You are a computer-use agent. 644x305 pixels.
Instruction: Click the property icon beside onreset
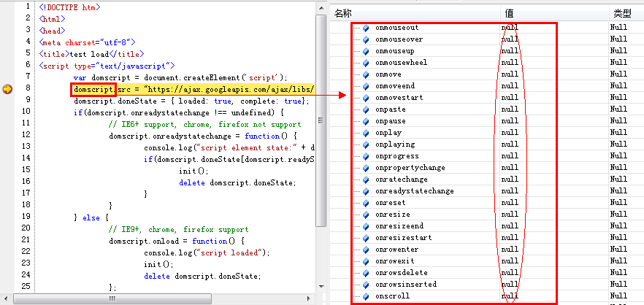click(x=367, y=203)
